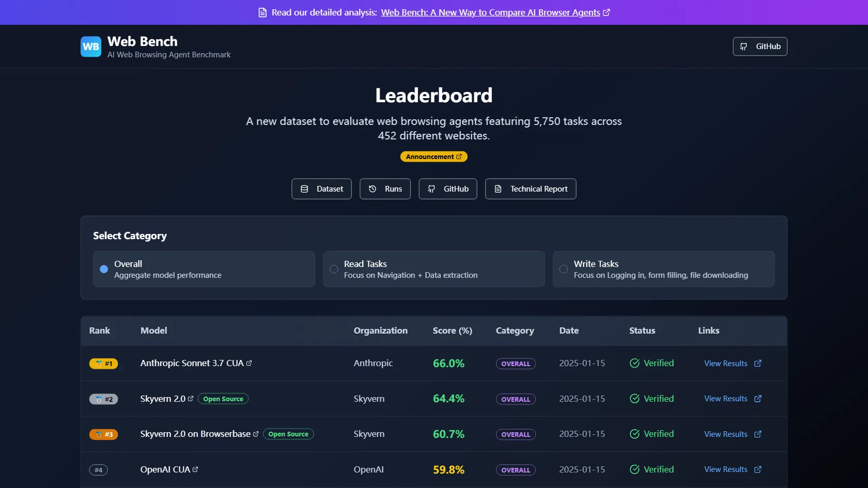Click the Organization column header
The width and height of the screenshot is (868, 488).
pos(380,330)
